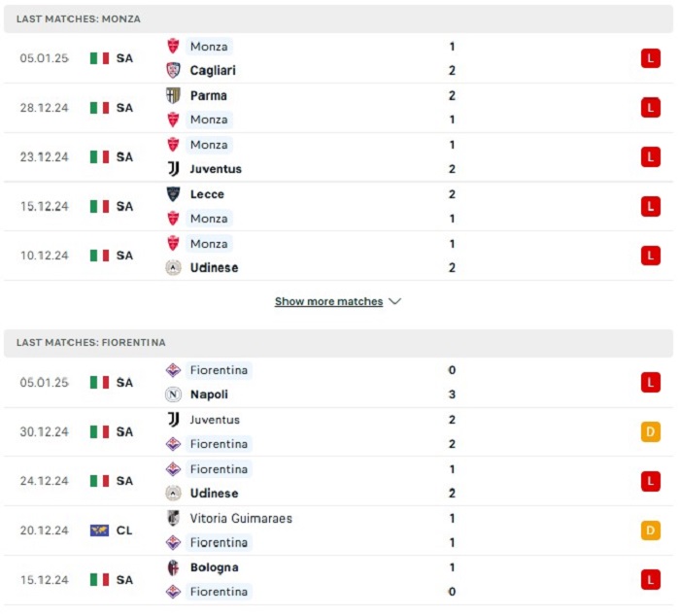Click the CL competition flag icon

[99, 530]
